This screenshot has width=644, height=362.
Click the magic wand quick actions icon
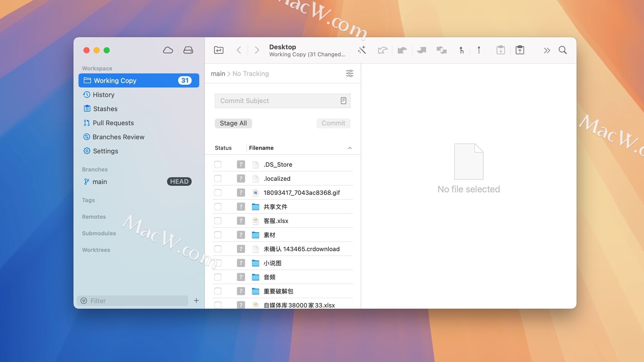pos(362,50)
